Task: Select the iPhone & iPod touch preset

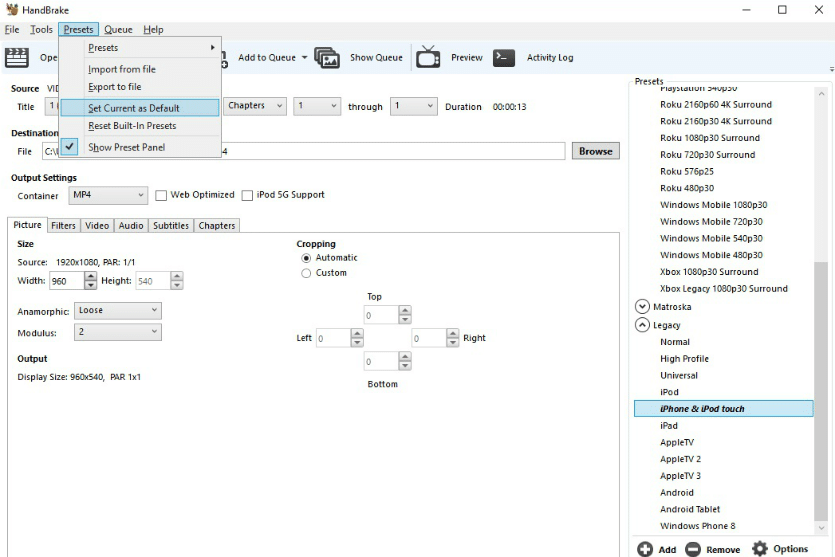Action: tap(724, 408)
